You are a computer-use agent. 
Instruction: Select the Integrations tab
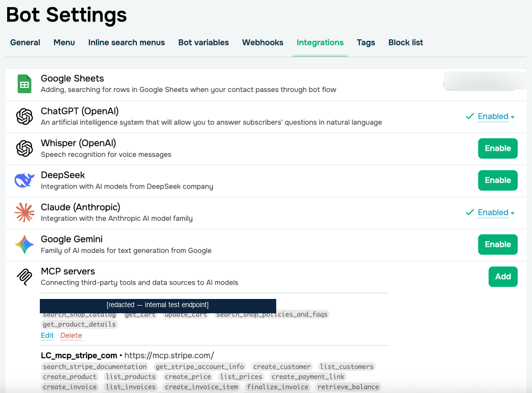click(320, 42)
